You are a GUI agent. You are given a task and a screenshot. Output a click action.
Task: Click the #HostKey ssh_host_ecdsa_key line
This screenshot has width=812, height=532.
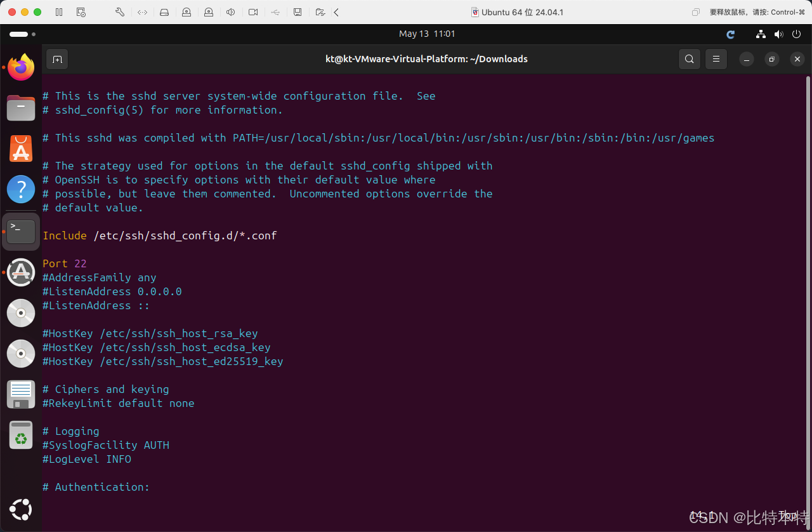[157, 347]
